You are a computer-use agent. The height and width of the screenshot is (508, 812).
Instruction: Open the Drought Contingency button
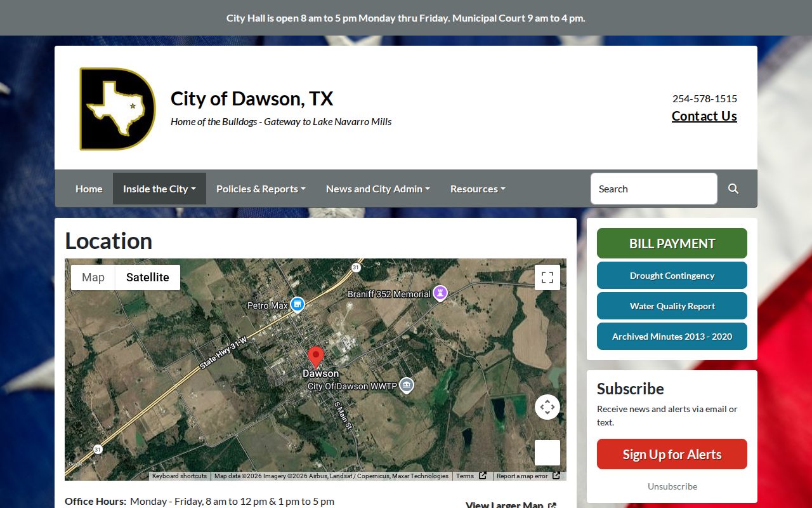coord(672,276)
